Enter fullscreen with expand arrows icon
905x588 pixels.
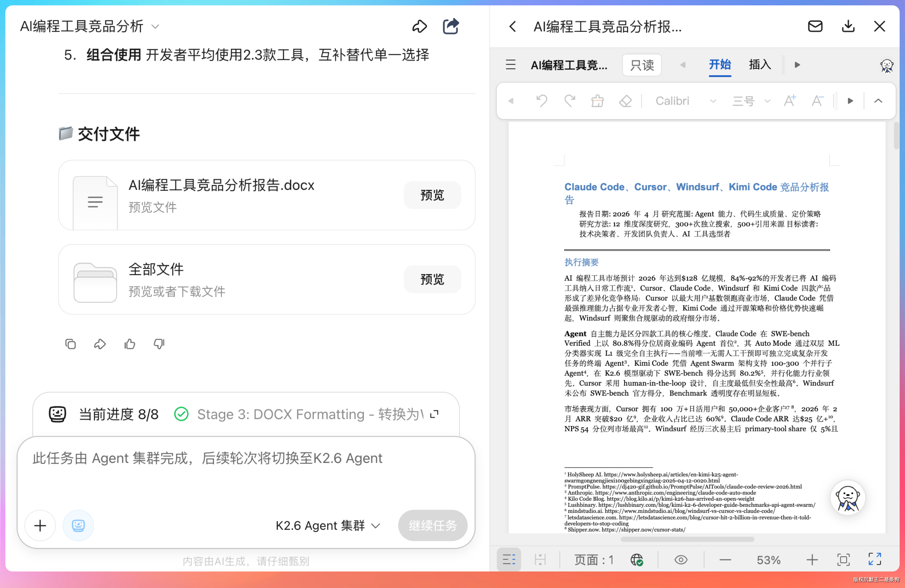point(875,559)
